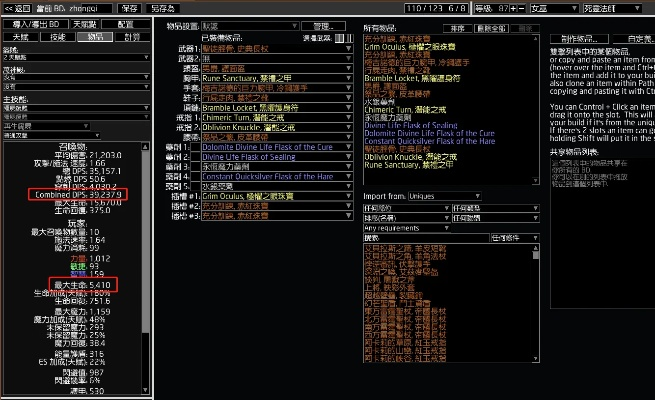
Task: Open the Chimeric Turn ring 1 dropdown
Action: point(277,117)
